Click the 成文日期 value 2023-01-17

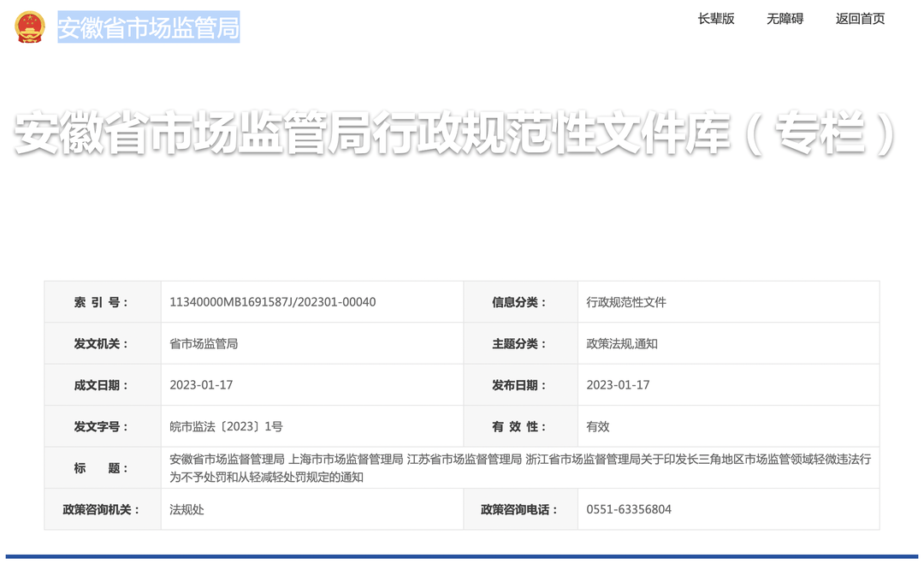[x=201, y=385]
